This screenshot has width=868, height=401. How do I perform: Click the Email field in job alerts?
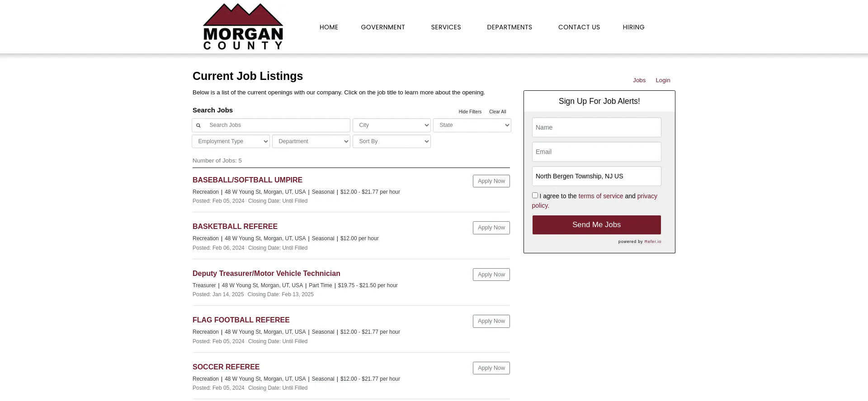pyautogui.click(x=596, y=152)
